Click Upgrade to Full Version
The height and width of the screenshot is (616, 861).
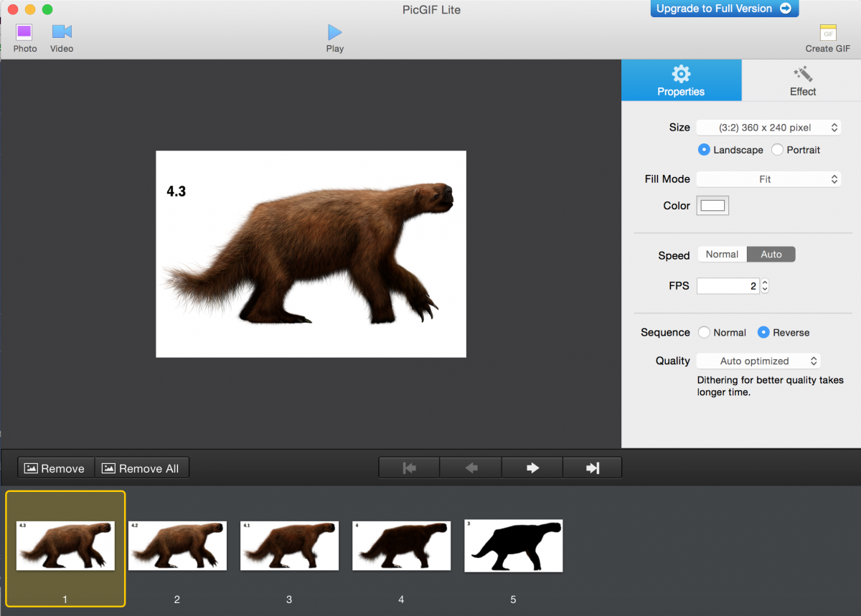(723, 9)
